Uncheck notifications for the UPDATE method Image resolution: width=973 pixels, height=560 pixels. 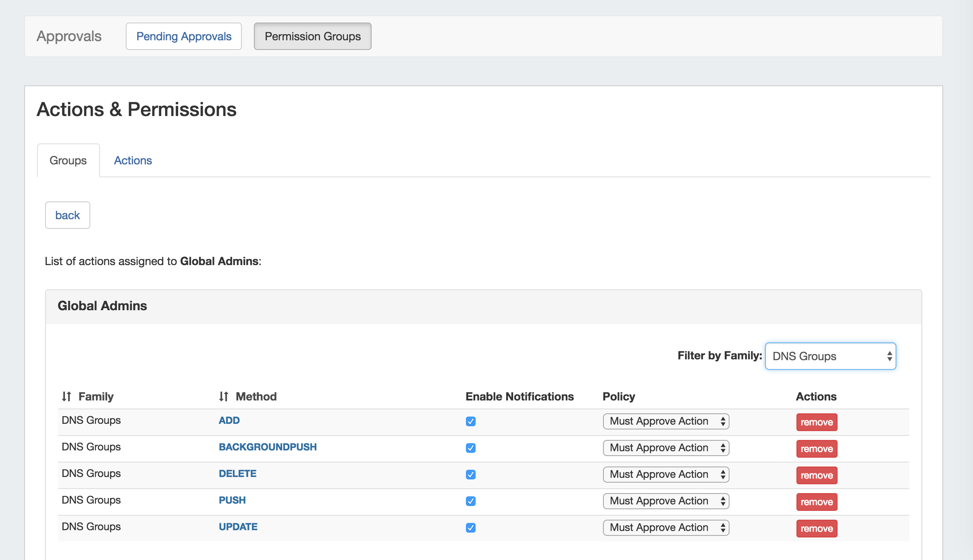pos(470,528)
